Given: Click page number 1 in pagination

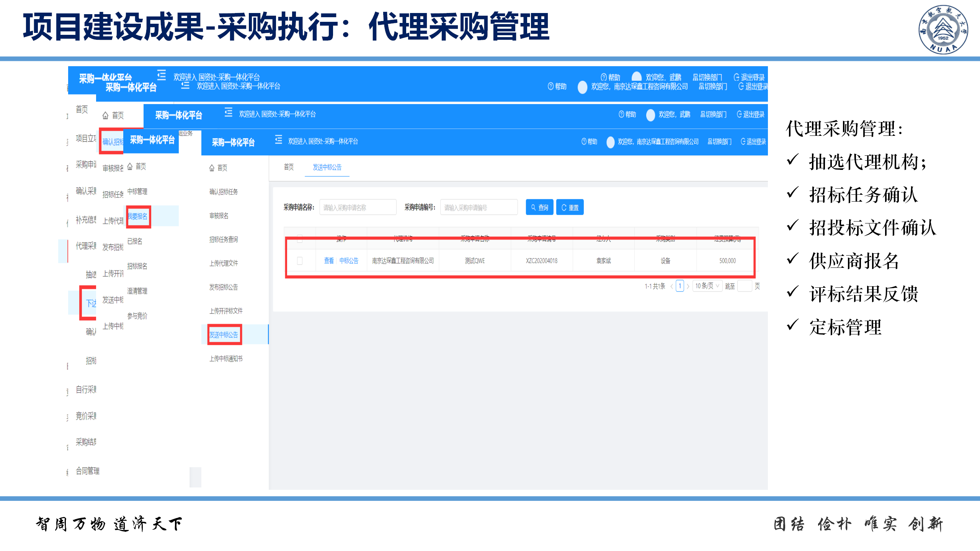Looking at the screenshot, I should point(680,286).
